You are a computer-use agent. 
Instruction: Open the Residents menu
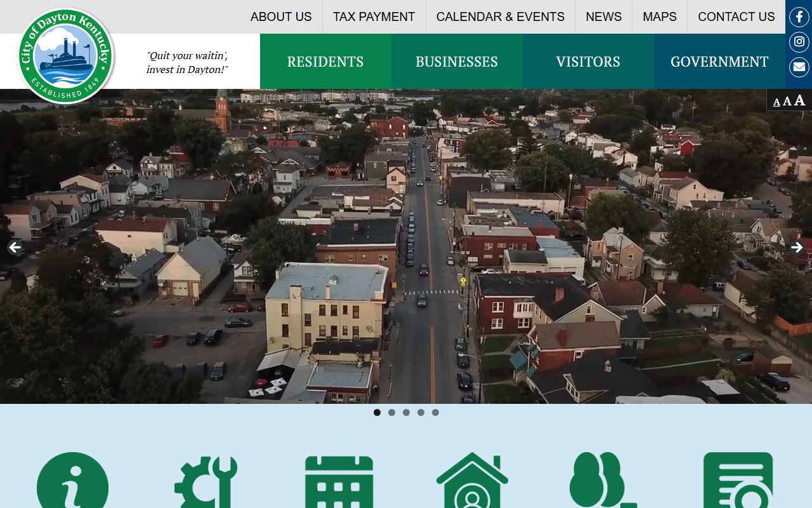point(325,62)
